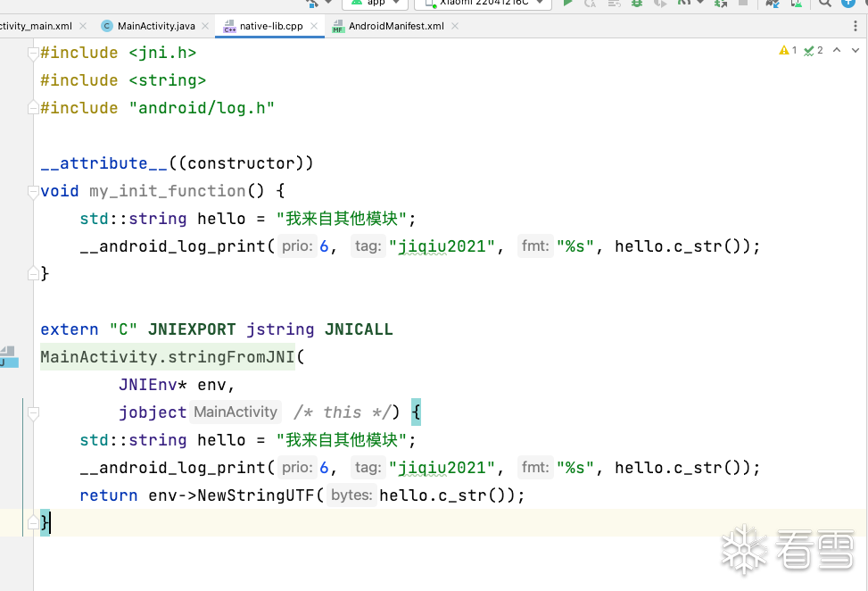Click the first 'fmt:' inlay hint in my_init_function

click(x=534, y=246)
